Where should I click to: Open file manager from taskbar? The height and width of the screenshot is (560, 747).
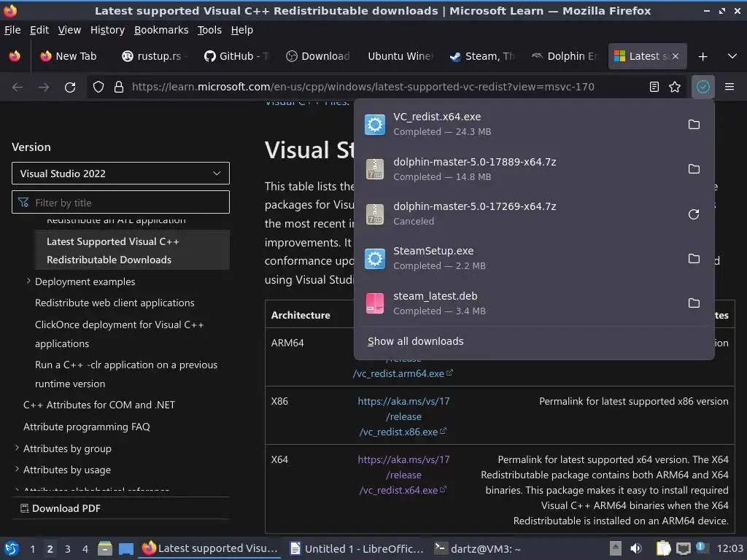105,548
